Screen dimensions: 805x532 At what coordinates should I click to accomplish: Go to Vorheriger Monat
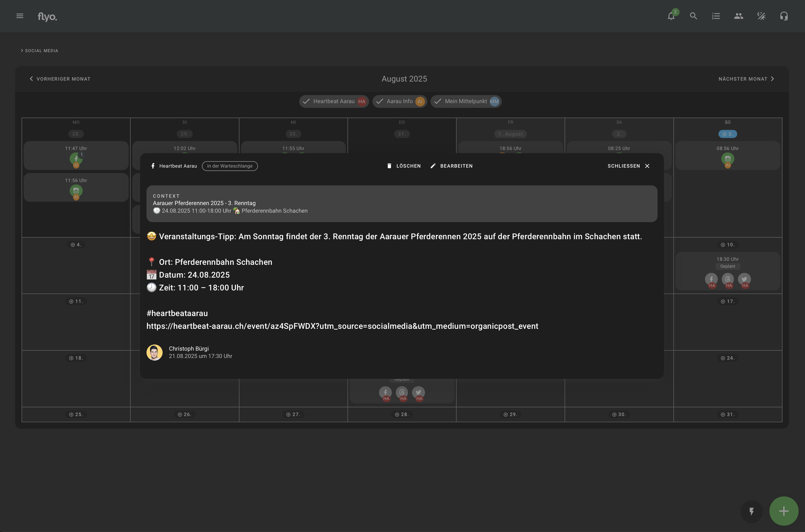coord(60,79)
